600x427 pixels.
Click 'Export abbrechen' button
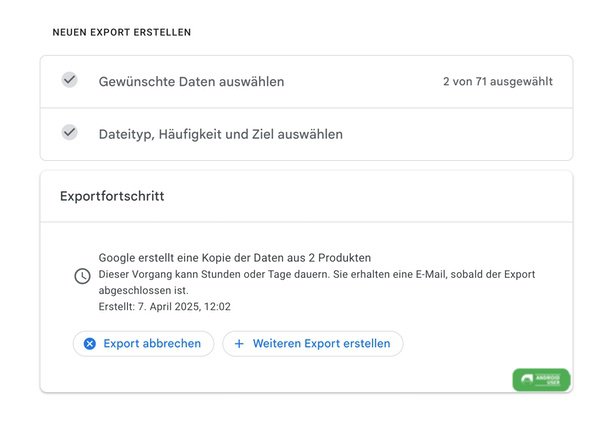point(143,344)
